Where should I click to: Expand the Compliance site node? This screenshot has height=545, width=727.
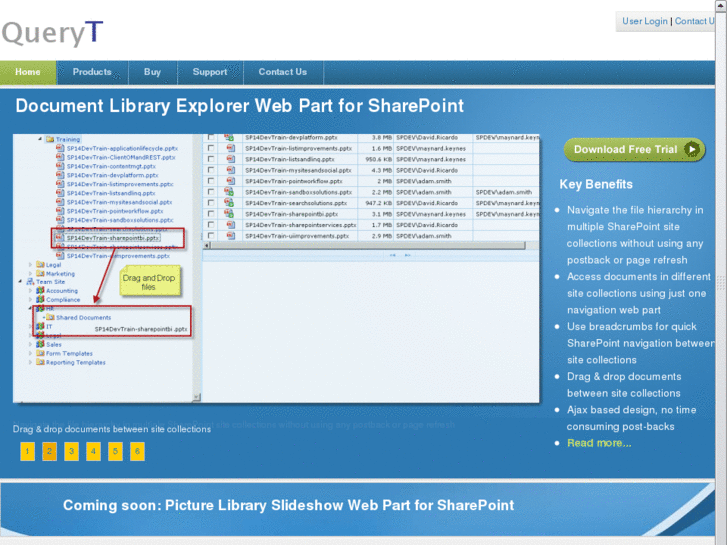[31, 299]
